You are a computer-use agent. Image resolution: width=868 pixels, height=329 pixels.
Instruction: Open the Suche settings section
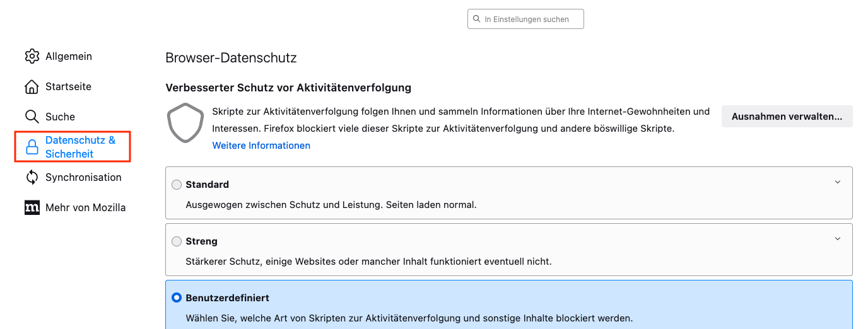click(x=60, y=117)
